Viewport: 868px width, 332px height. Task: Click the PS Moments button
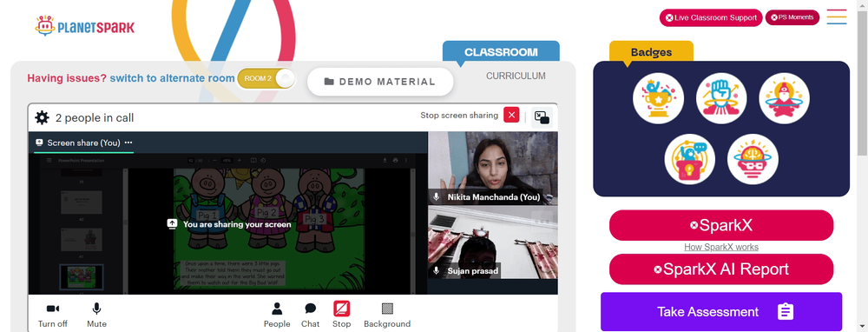tap(792, 17)
